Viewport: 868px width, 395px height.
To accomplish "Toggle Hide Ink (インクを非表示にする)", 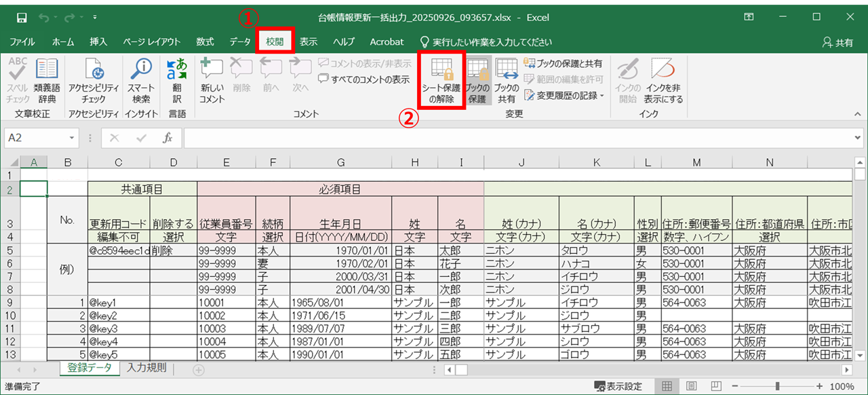I will pos(664,80).
